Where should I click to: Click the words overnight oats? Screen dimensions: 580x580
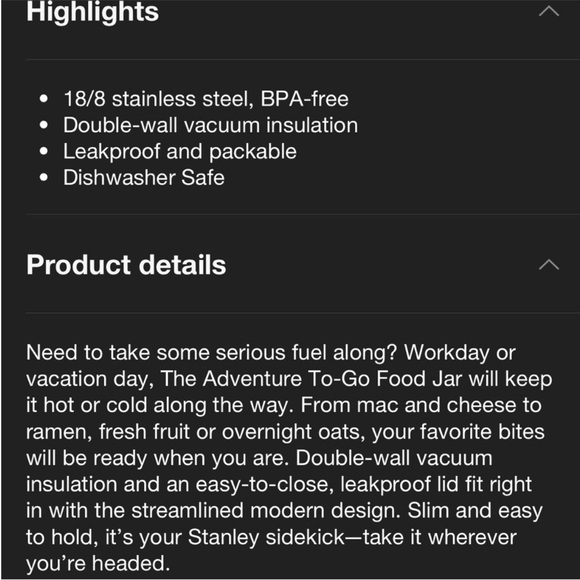click(x=294, y=432)
